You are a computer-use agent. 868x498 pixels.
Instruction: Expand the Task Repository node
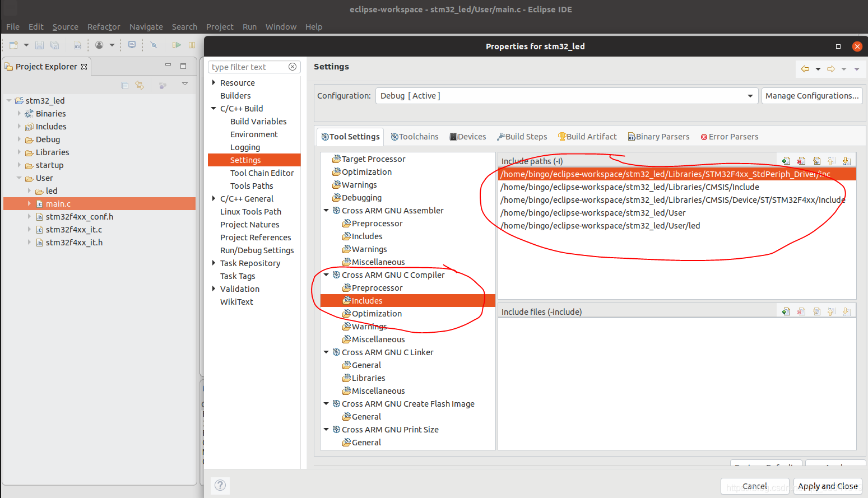pyautogui.click(x=213, y=263)
